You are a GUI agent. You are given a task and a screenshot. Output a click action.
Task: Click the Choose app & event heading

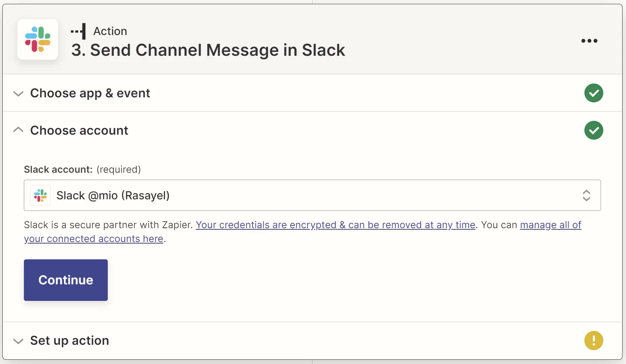(90, 93)
